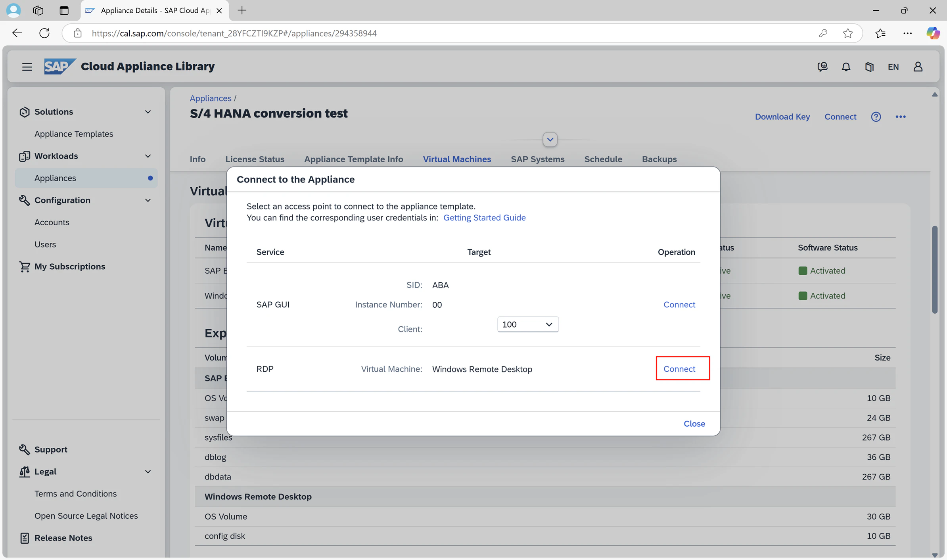The image size is (947, 560).
Task: Switch to the Info tab
Action: (197, 159)
